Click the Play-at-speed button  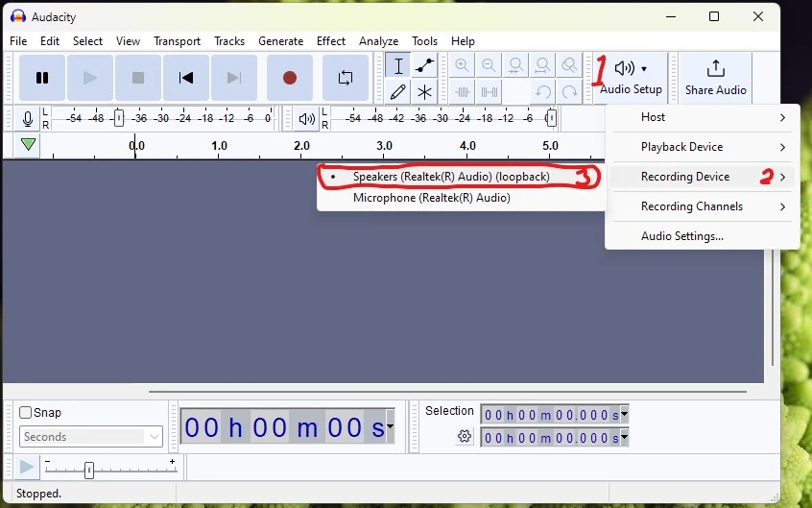coord(27,467)
